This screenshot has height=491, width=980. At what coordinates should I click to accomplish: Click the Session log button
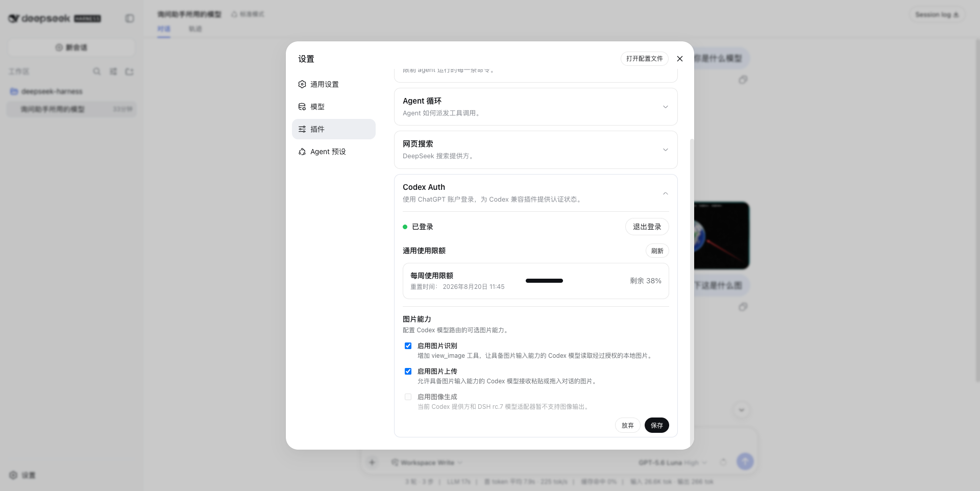(x=937, y=14)
